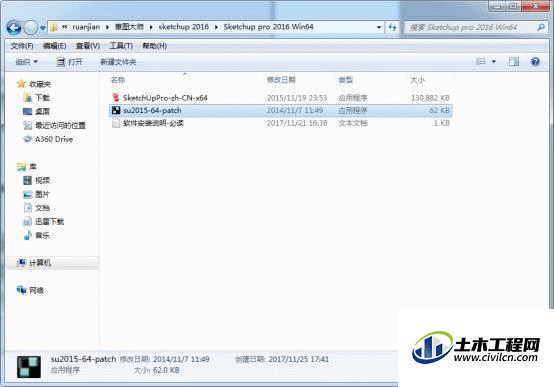554x387 pixels.
Task: Click the Forward navigation arrow button
Action: tap(30, 28)
